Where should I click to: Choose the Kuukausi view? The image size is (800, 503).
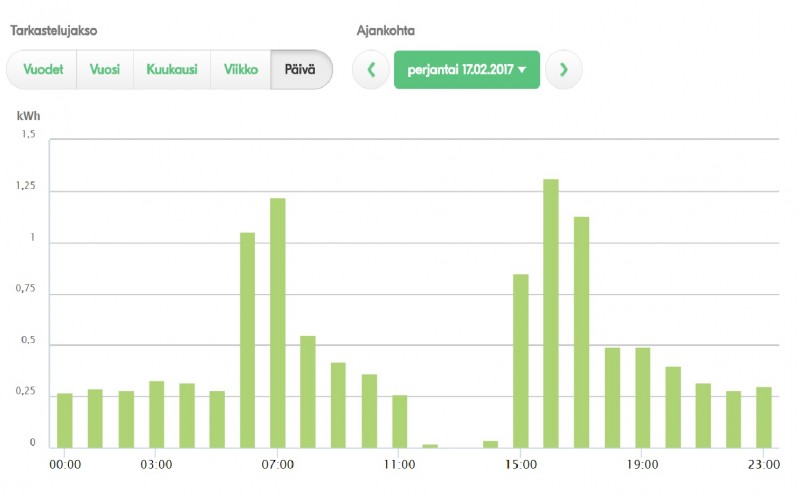click(x=172, y=70)
